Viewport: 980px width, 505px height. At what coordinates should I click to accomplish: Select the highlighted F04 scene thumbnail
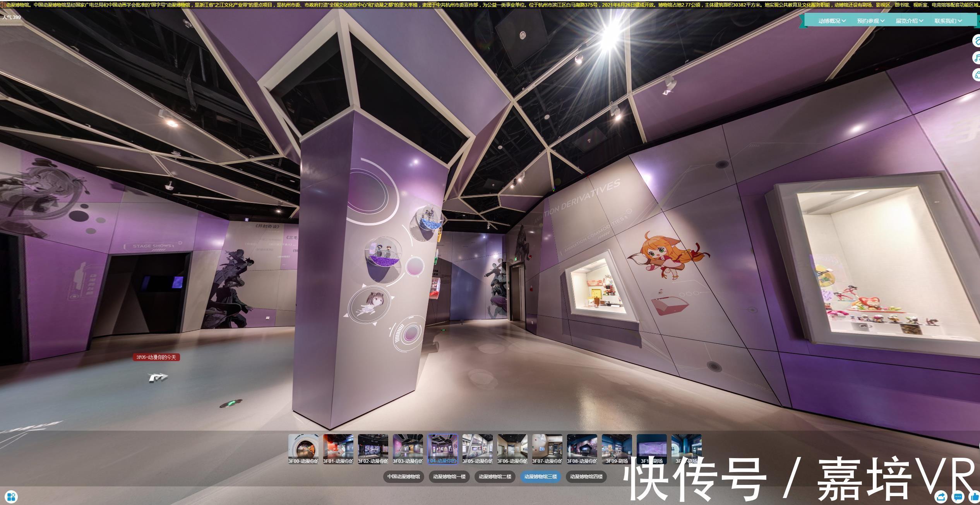pos(443,449)
